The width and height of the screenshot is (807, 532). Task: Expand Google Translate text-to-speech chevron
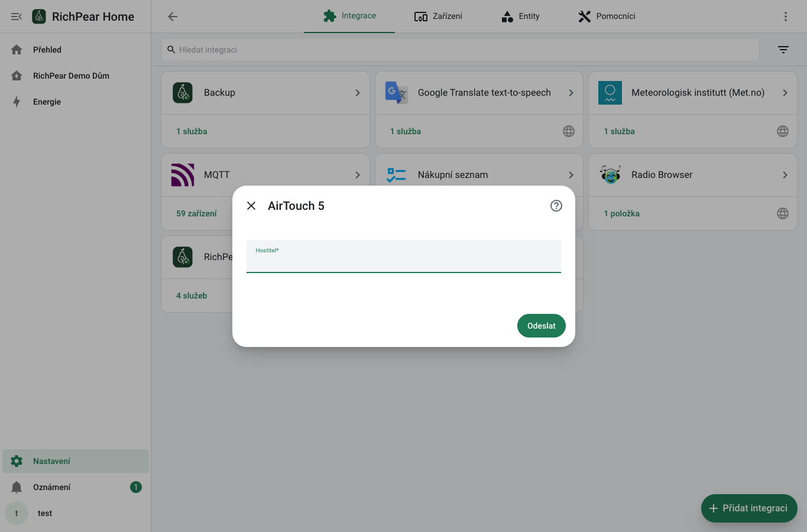click(571, 93)
